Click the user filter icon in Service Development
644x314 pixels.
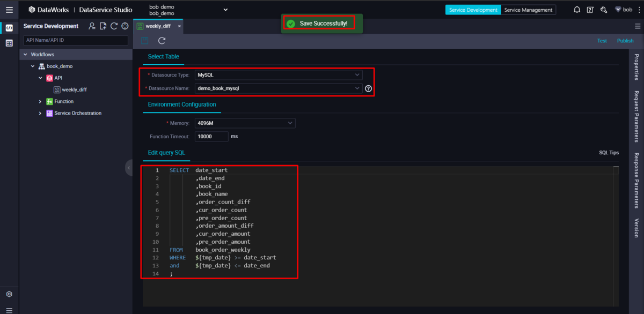tap(92, 26)
